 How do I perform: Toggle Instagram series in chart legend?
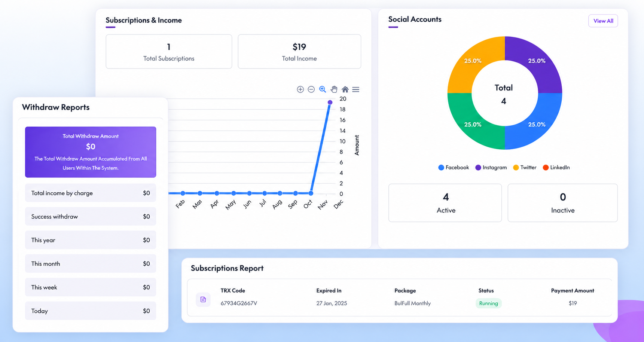click(491, 168)
